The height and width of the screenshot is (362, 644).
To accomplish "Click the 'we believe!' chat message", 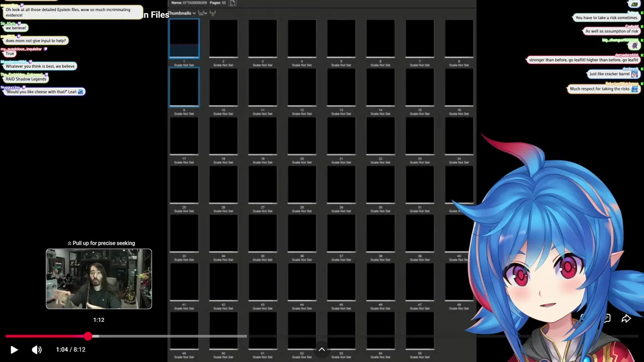I will click(16, 28).
